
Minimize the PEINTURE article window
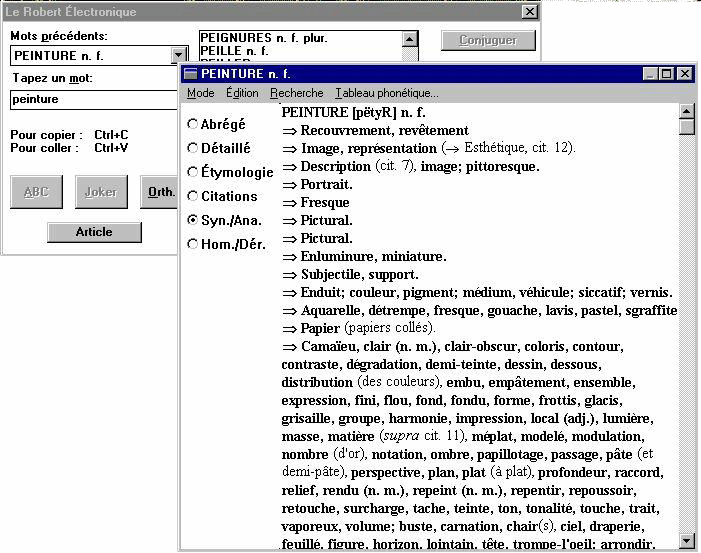(x=649, y=74)
